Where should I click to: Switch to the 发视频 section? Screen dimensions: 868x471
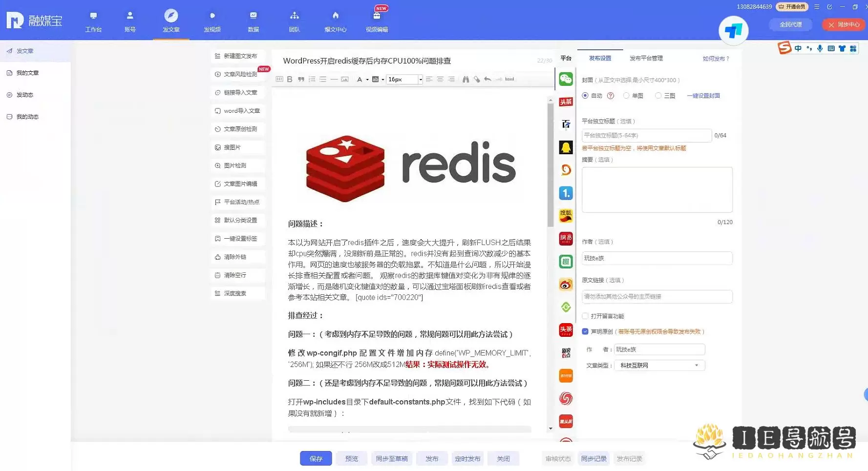click(x=212, y=21)
